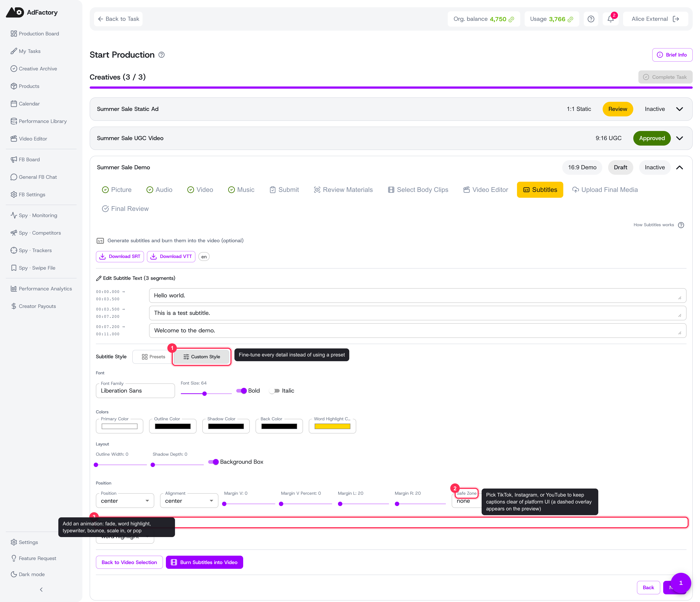Go to Creative Archive
This screenshot has height=602, width=700.
34,69
